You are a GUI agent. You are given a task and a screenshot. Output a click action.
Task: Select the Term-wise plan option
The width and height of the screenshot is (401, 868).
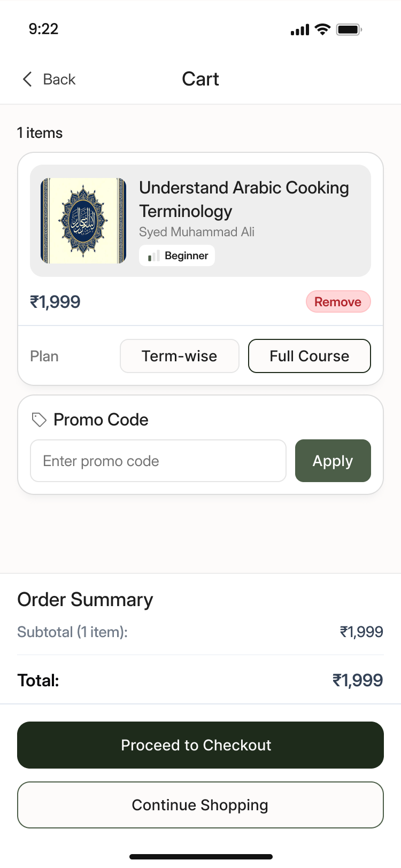179,356
